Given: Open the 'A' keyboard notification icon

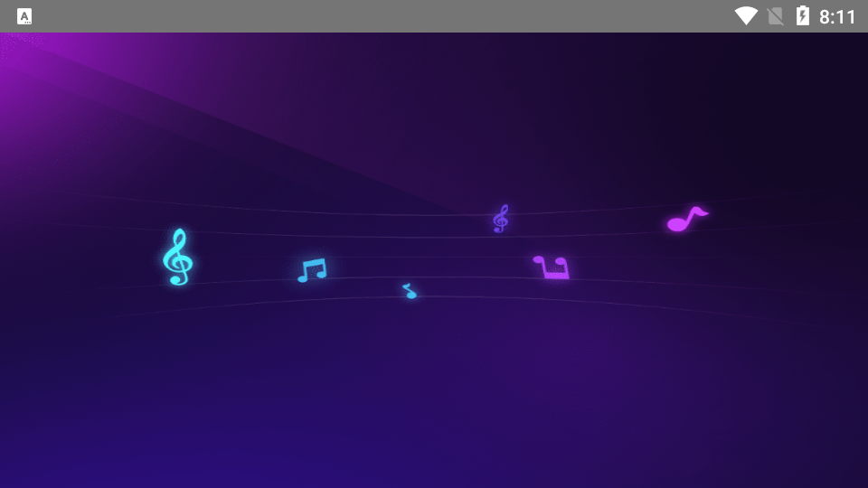Looking at the screenshot, I should [24, 16].
